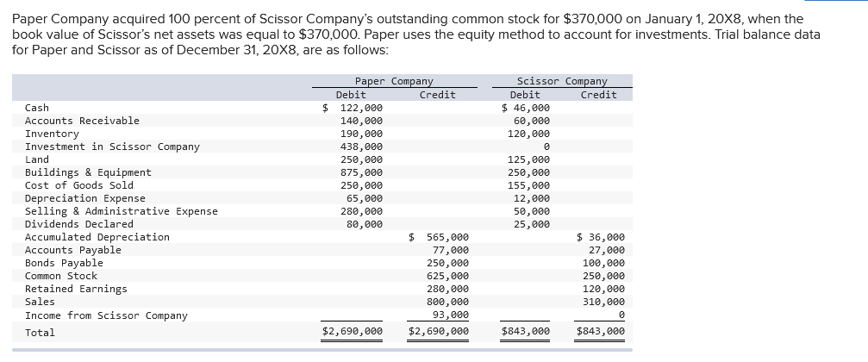Image resolution: width=868 pixels, height=362 pixels.
Task: Select Scissor's accumulated depreciation 36,000
Action: (x=607, y=237)
